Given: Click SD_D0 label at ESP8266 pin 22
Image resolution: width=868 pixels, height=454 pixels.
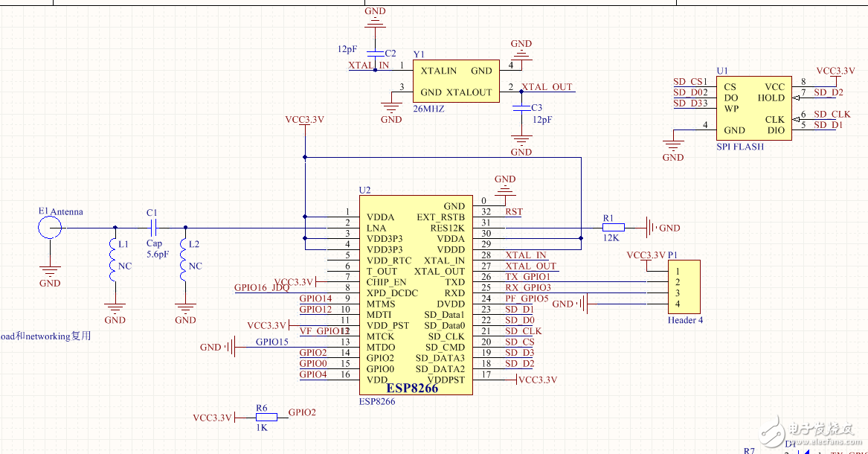Looking at the screenshot, I should (520, 320).
